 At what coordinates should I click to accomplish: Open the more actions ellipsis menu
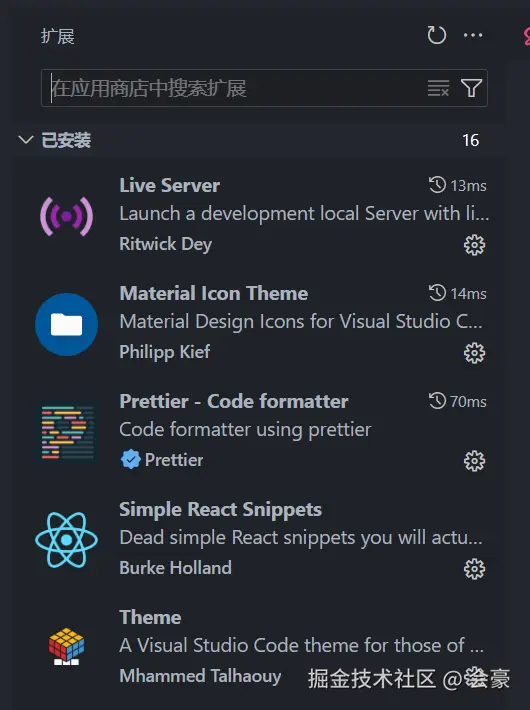(x=473, y=35)
